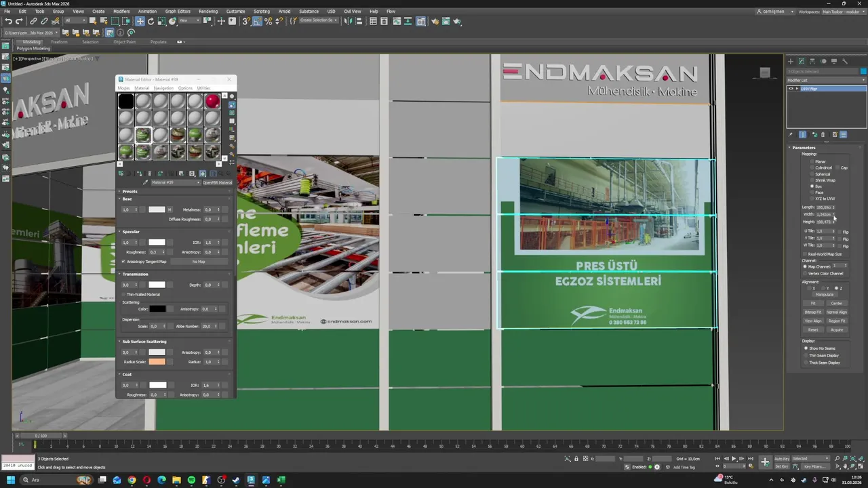
Task: Click the Redo arrow in main toolbar
Action: pyautogui.click(x=20, y=21)
